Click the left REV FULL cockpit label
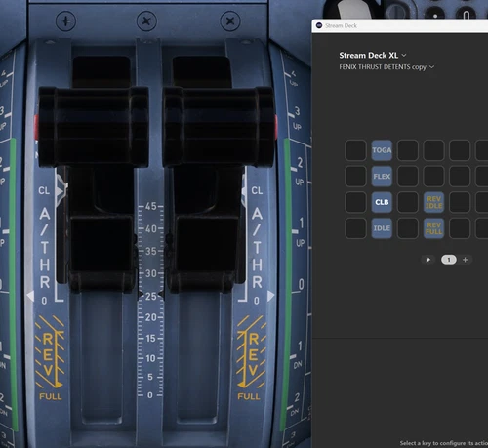 point(51,396)
